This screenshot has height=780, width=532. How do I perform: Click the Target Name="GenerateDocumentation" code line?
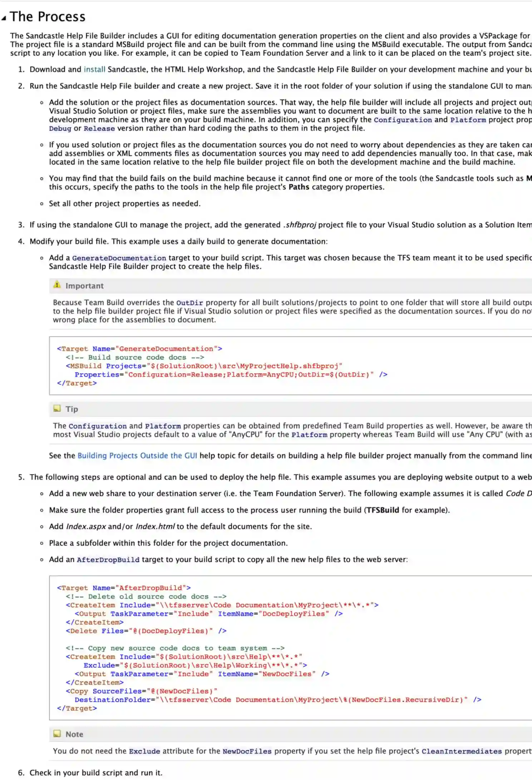tap(139, 349)
